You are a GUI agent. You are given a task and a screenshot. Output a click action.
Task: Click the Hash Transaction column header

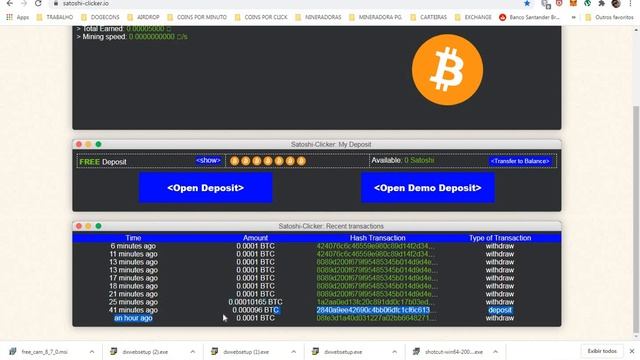point(378,238)
